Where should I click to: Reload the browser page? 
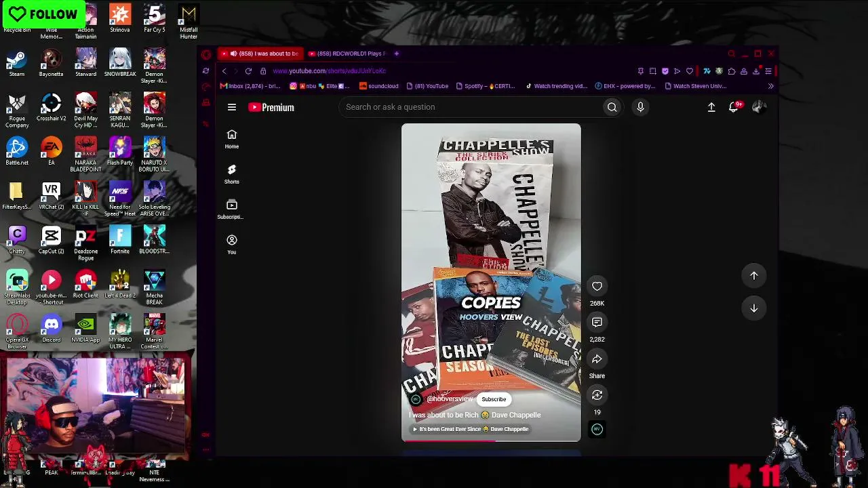248,71
